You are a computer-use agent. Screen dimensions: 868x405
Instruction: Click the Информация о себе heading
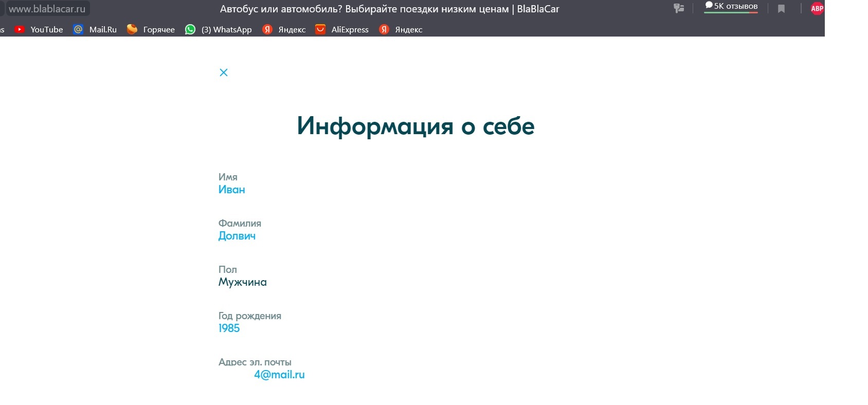tap(415, 126)
